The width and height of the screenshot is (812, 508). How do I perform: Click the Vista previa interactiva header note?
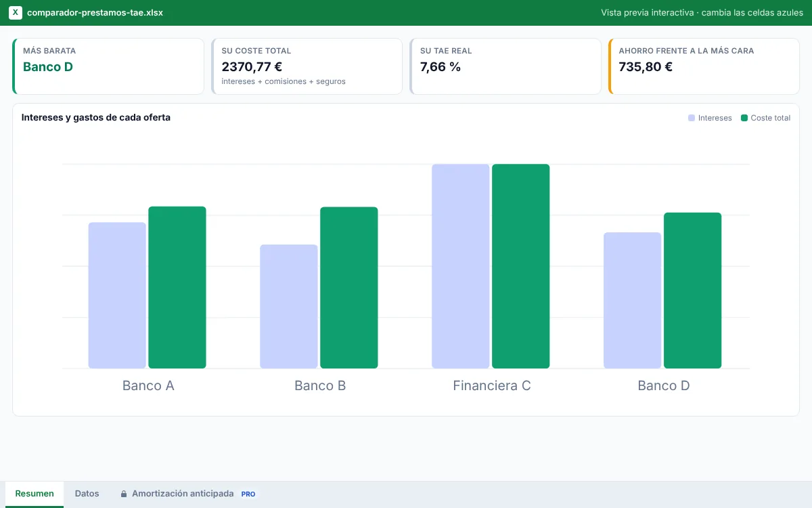coord(702,13)
